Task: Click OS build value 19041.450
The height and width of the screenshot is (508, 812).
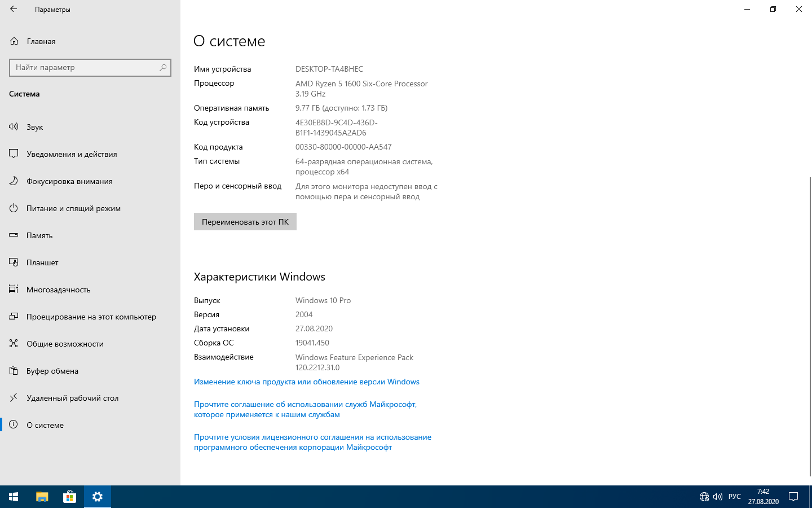Action: pyautogui.click(x=312, y=343)
